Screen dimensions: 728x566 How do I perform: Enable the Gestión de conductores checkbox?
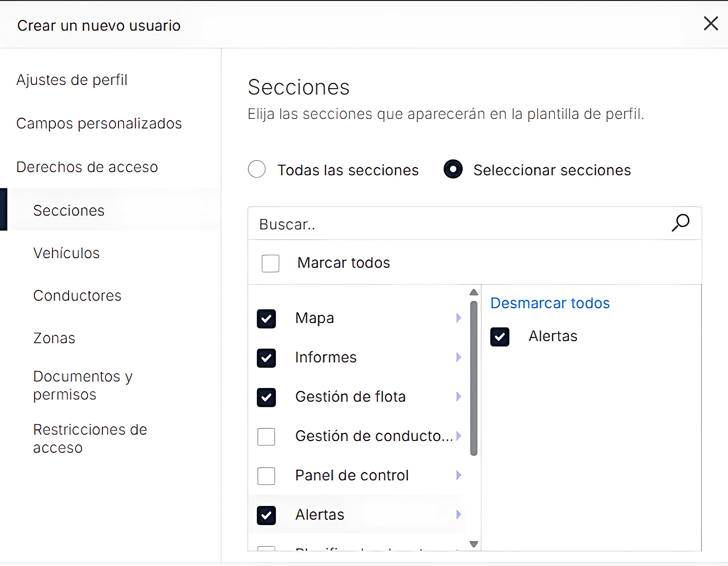pyautogui.click(x=266, y=437)
